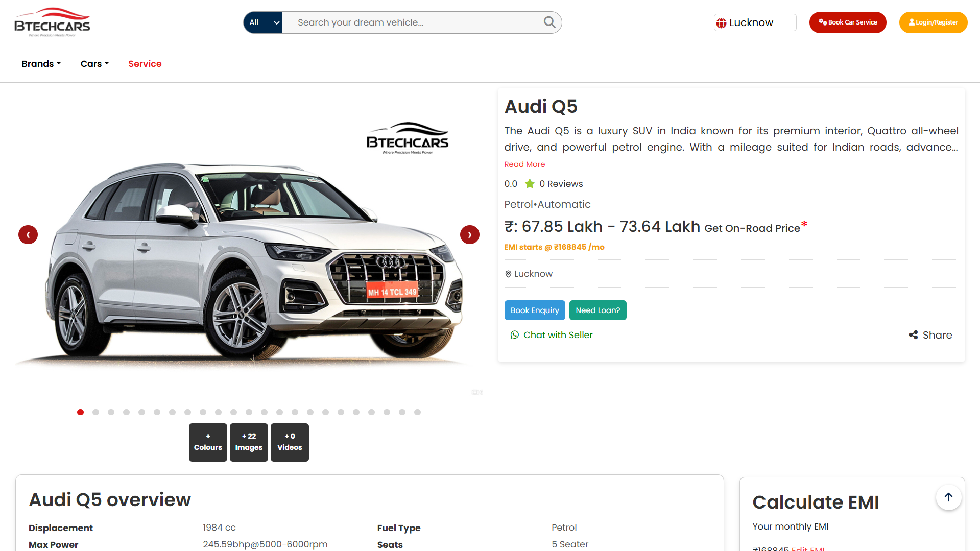The height and width of the screenshot is (551, 980).
Task: Select the twelfth carousel dot
Action: click(x=249, y=412)
